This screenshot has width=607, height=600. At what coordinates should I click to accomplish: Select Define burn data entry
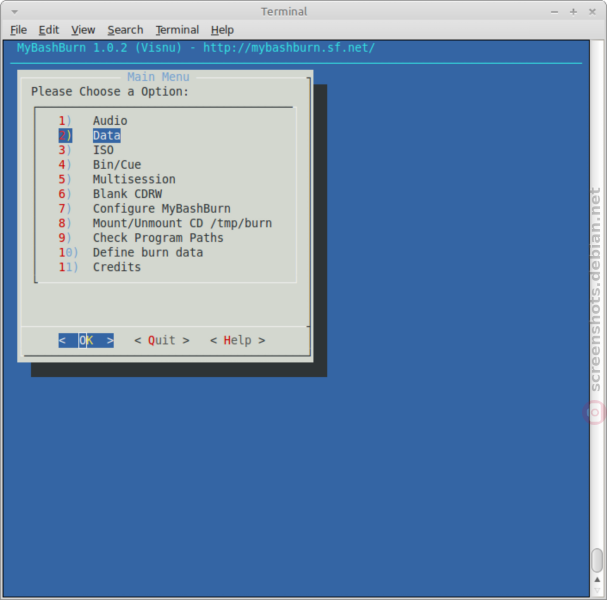[130, 252]
